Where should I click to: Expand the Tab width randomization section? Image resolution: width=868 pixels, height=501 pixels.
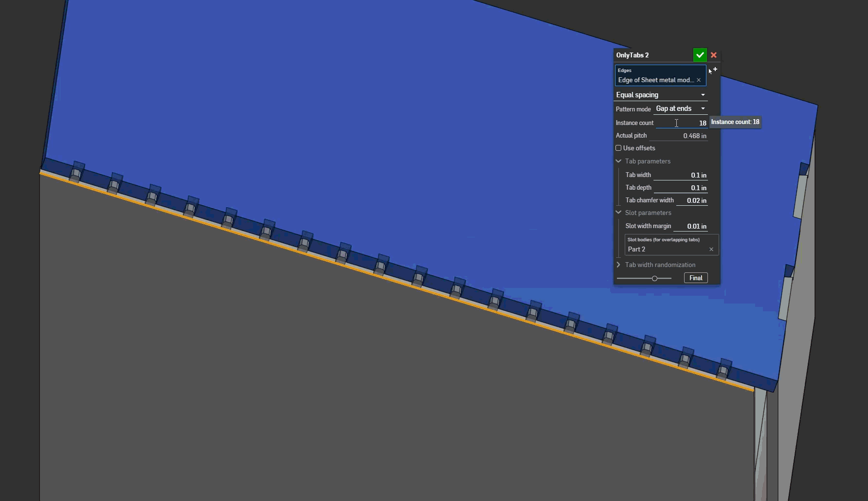coord(618,265)
